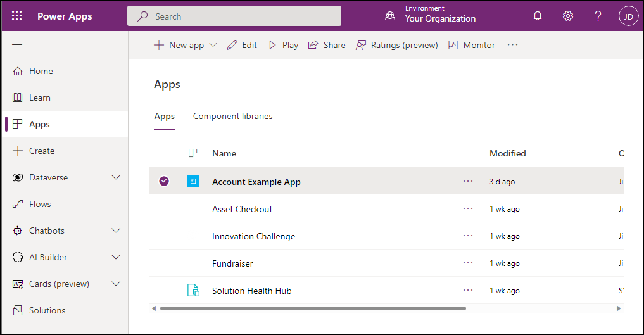Open the JD user account avatar
This screenshot has width=644, height=335.
[x=628, y=16]
